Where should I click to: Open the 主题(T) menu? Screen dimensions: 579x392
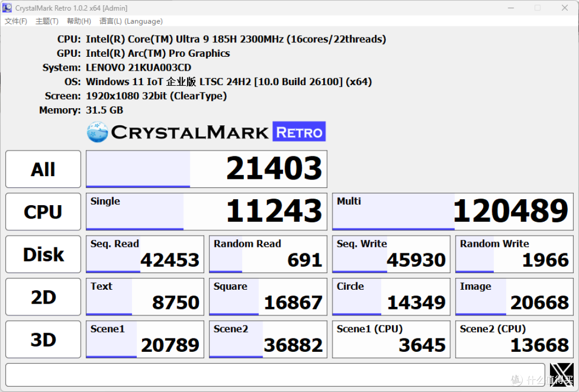tap(47, 21)
